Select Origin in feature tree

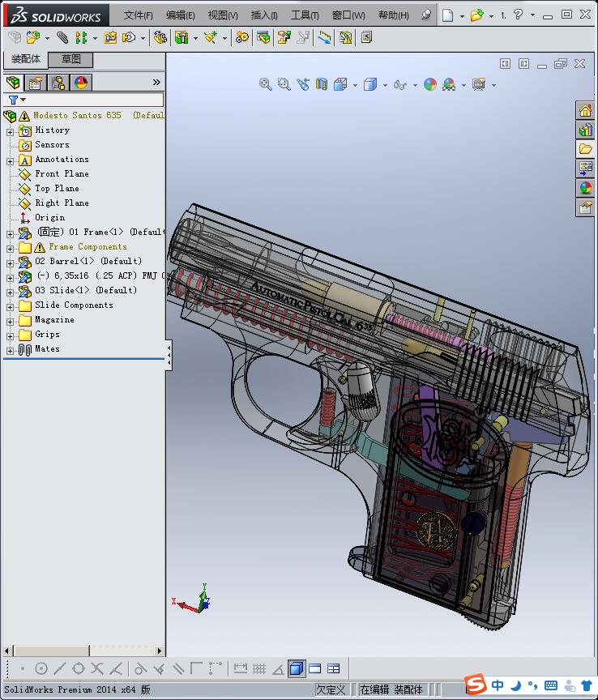click(x=49, y=217)
